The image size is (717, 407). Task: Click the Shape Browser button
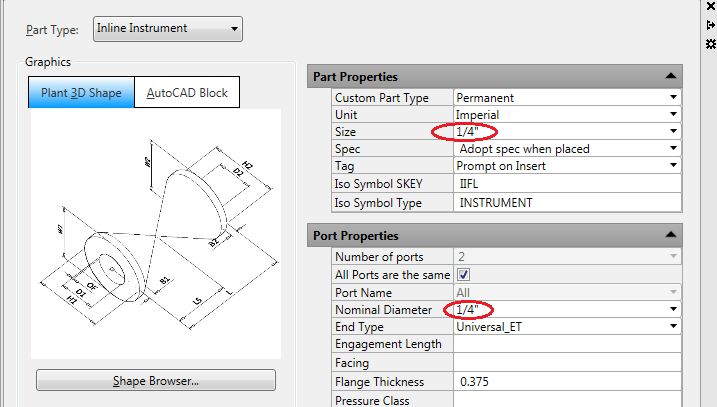[155, 381]
